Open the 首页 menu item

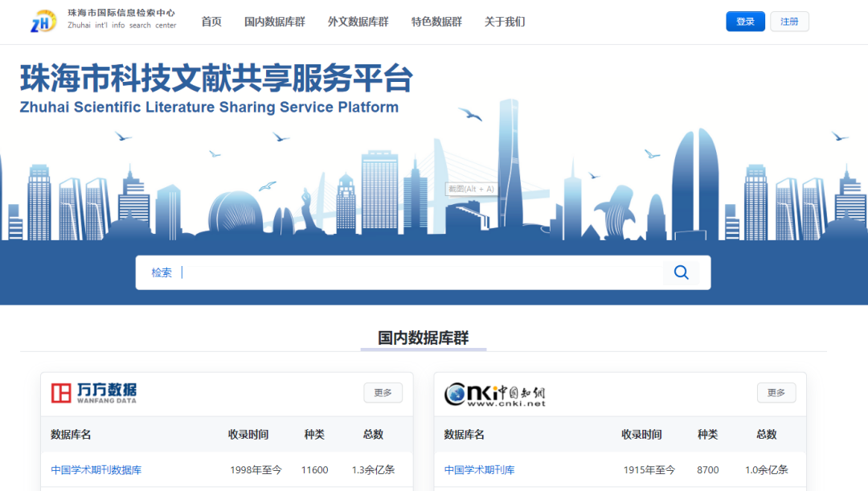(211, 22)
